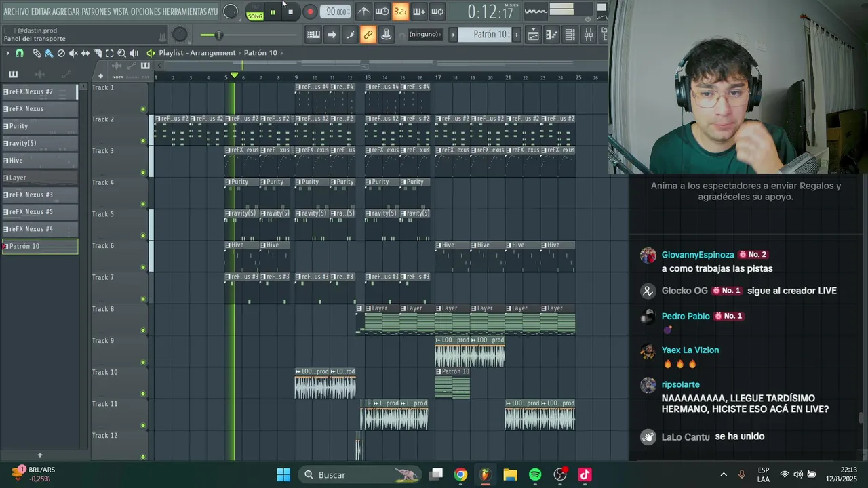Open the Mixer view icon
Viewport: 868px width, 488px height.
(x=588, y=35)
